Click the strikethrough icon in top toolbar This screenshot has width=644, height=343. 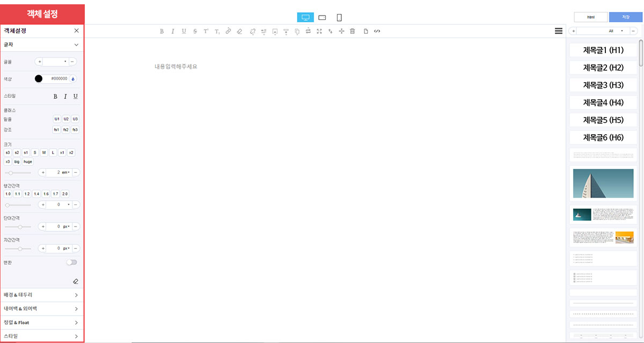click(195, 31)
